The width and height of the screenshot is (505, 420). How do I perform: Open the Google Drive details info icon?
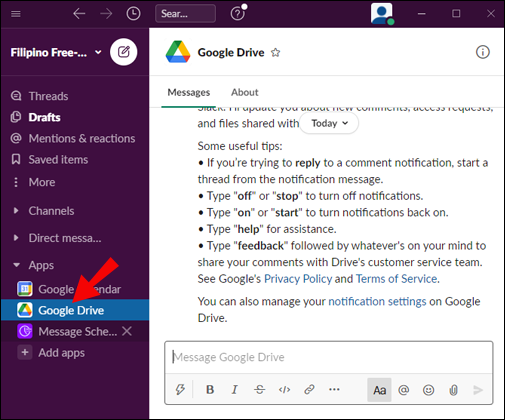click(x=482, y=52)
